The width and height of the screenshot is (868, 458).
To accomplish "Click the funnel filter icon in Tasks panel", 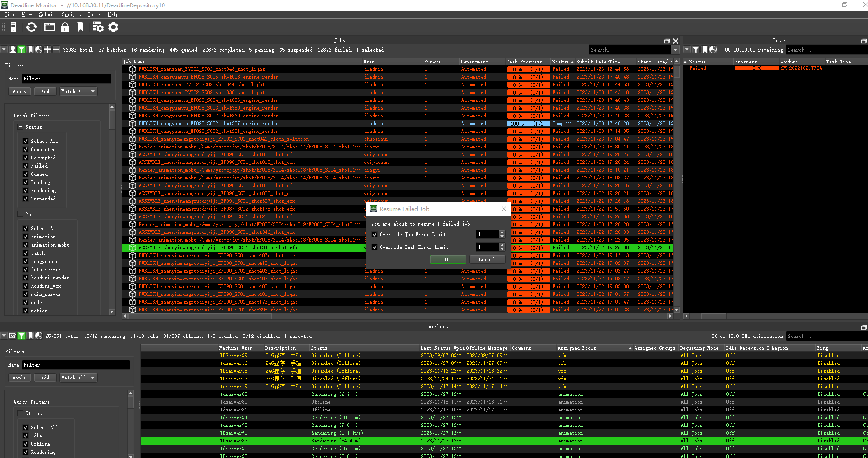I will point(695,50).
